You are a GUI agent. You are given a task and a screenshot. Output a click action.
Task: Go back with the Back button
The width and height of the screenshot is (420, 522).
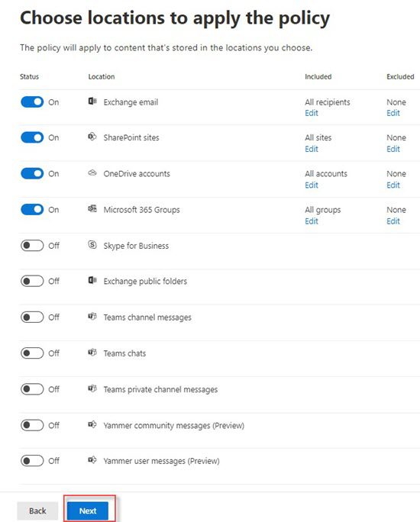pos(37,511)
